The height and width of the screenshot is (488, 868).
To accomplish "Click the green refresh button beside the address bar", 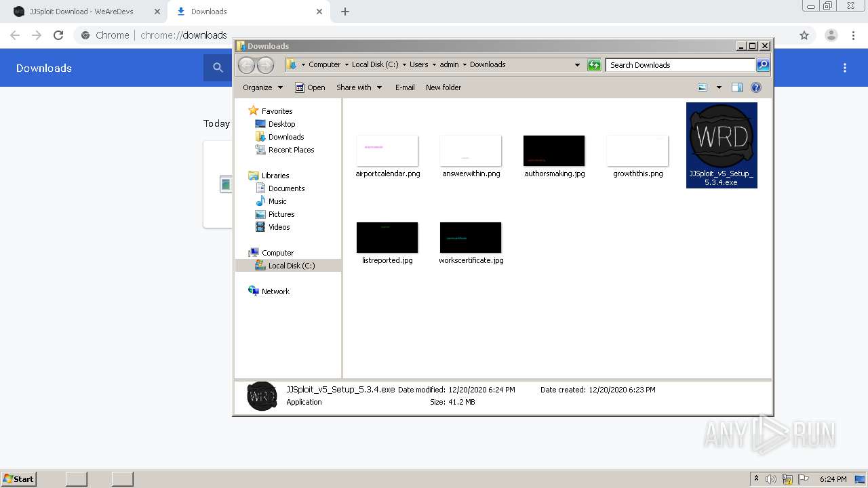I will pyautogui.click(x=594, y=65).
